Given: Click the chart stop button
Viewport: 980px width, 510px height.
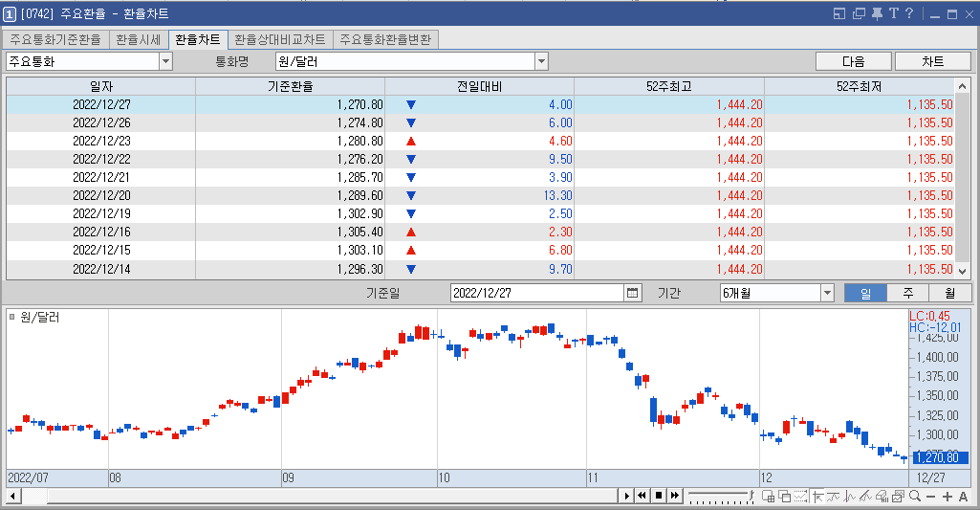Looking at the screenshot, I should pyautogui.click(x=659, y=497).
